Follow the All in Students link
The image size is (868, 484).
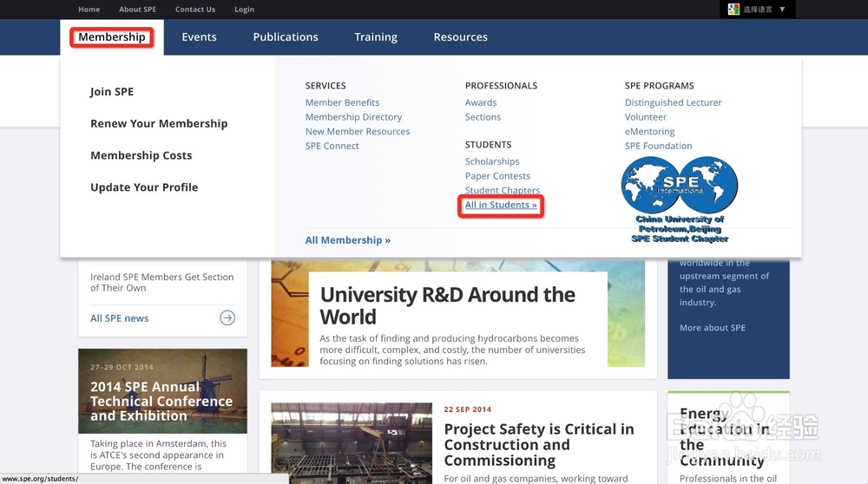click(x=501, y=205)
